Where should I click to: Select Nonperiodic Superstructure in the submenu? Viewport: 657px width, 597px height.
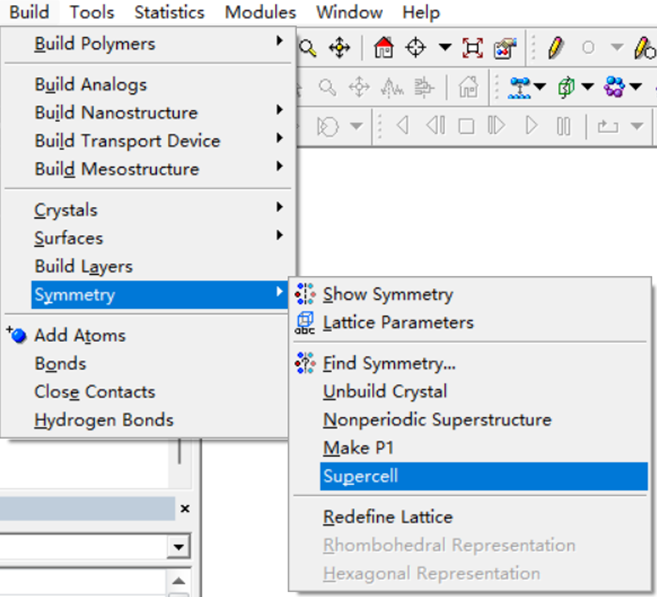tap(470, 419)
